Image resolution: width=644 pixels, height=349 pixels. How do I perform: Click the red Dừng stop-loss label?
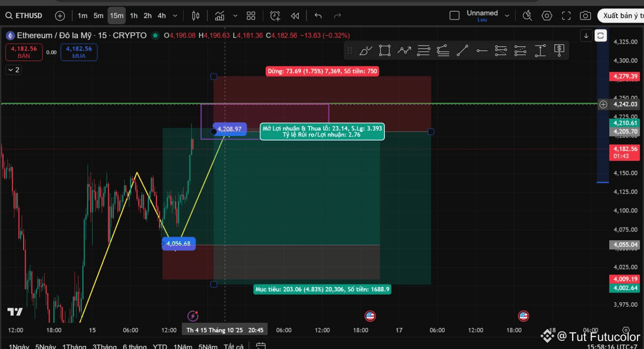(323, 71)
